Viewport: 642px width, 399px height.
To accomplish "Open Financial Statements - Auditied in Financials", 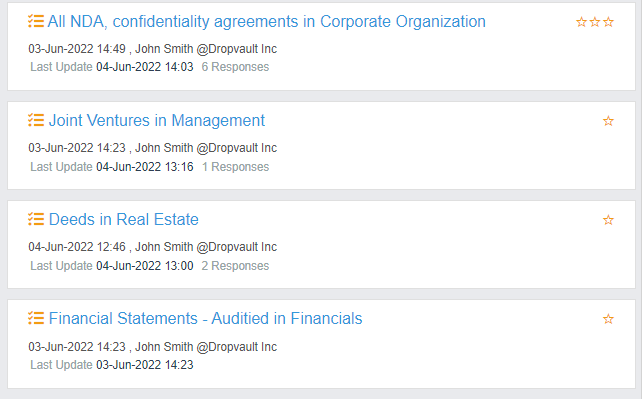I will (x=206, y=318).
